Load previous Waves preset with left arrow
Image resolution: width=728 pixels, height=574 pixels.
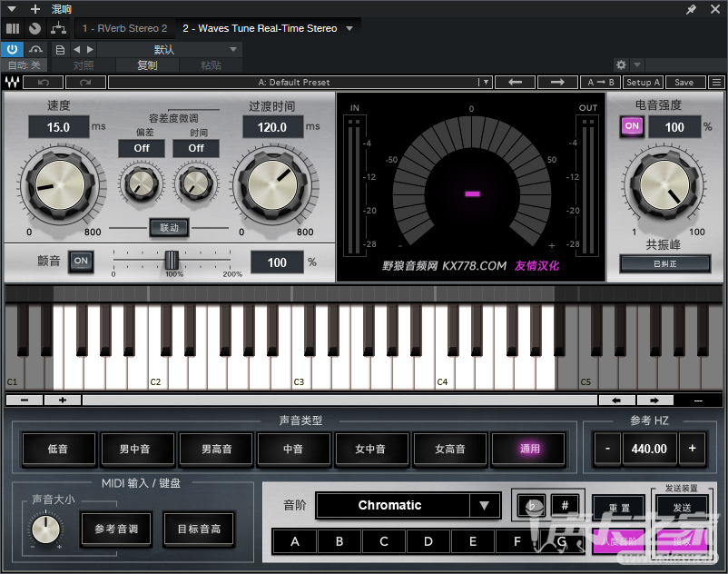click(516, 83)
